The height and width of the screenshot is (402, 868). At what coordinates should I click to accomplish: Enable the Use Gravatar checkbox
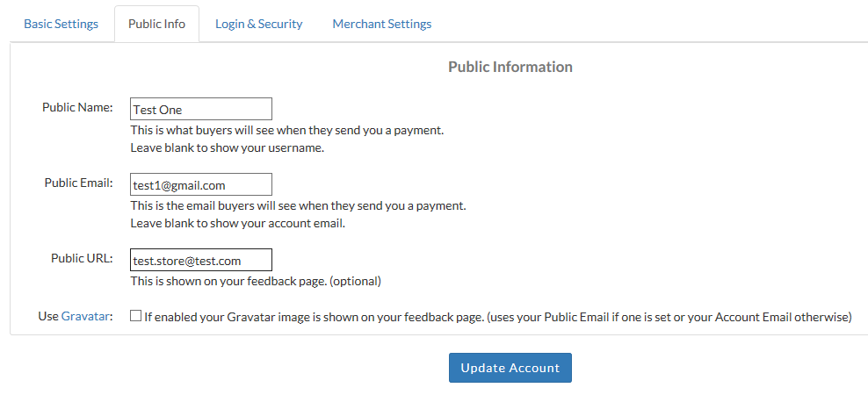pos(135,316)
